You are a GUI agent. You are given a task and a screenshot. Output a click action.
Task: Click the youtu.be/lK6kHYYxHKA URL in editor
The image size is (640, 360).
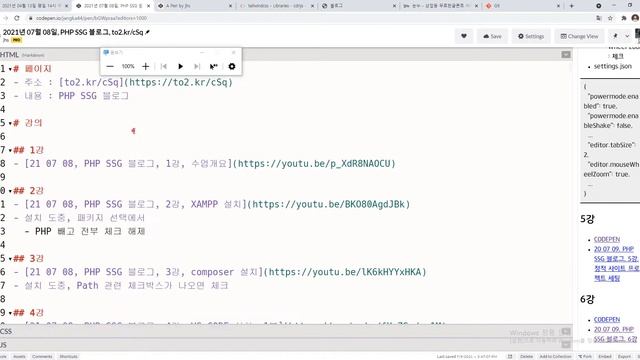[345, 272]
